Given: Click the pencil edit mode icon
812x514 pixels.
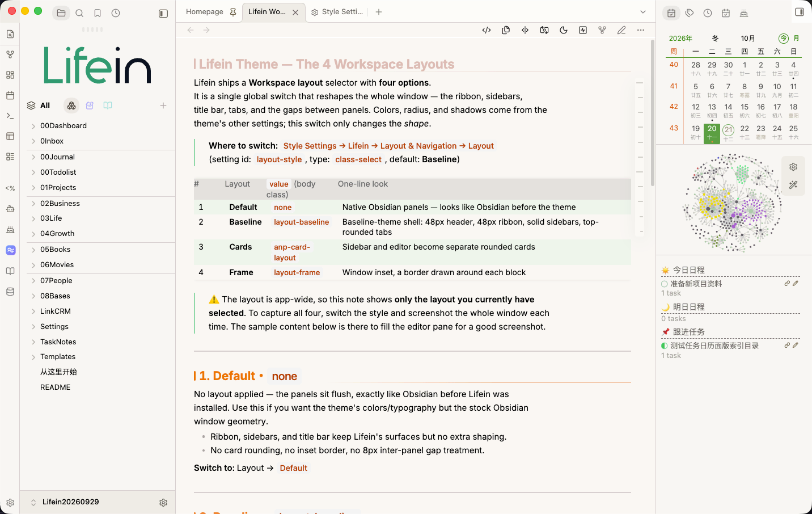Looking at the screenshot, I should click(621, 30).
